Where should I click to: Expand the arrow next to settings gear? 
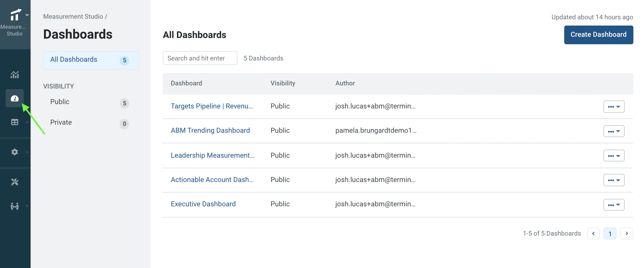[27, 152]
